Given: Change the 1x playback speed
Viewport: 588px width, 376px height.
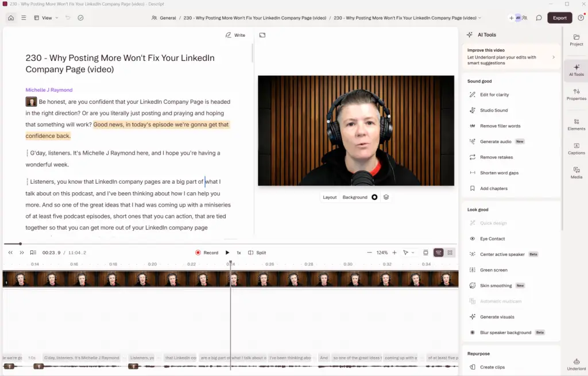Looking at the screenshot, I should point(239,253).
